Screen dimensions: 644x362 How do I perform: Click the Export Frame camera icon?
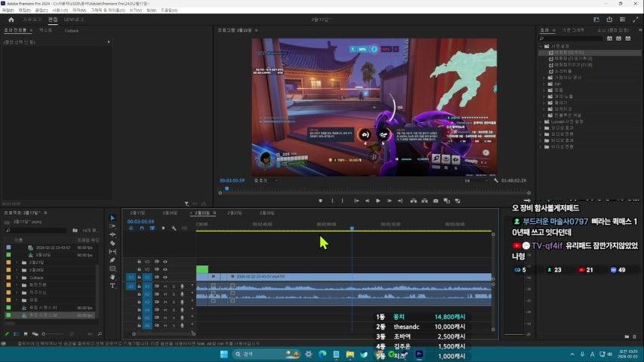point(435,201)
